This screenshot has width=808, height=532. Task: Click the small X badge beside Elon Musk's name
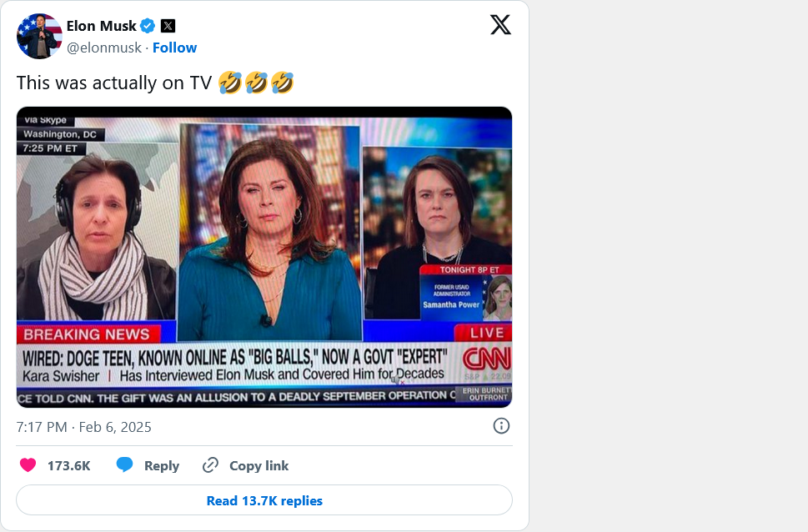(x=167, y=25)
